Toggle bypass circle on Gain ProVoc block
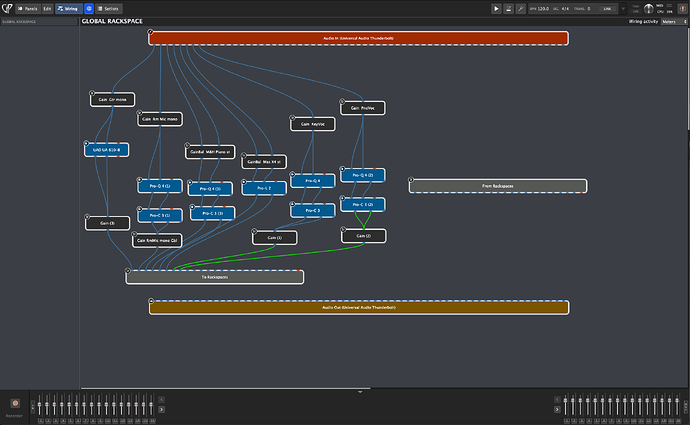 (x=342, y=101)
